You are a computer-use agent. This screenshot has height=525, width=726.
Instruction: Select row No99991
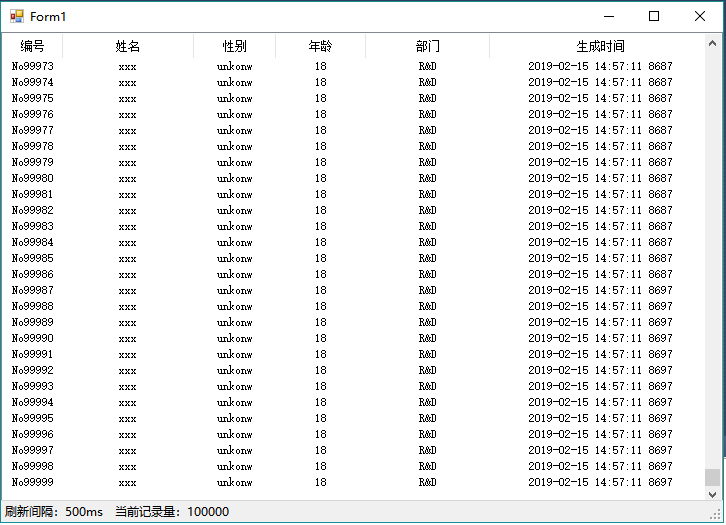[x=353, y=354]
